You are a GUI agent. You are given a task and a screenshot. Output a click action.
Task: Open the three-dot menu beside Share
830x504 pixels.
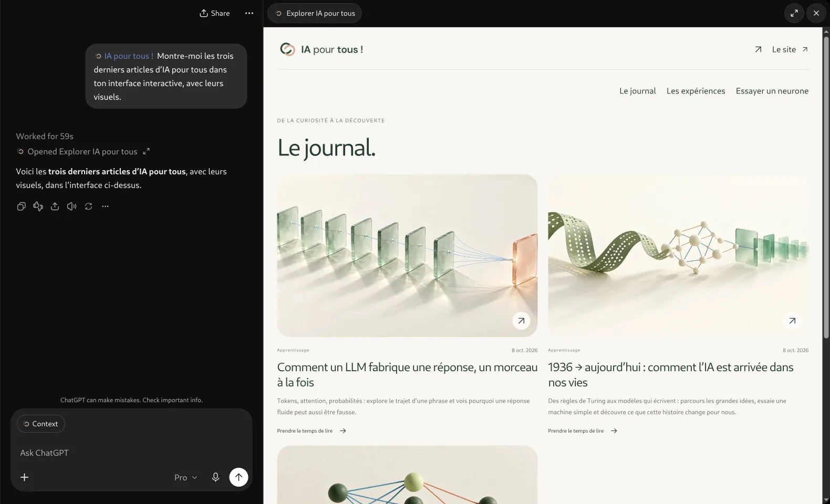(x=249, y=13)
